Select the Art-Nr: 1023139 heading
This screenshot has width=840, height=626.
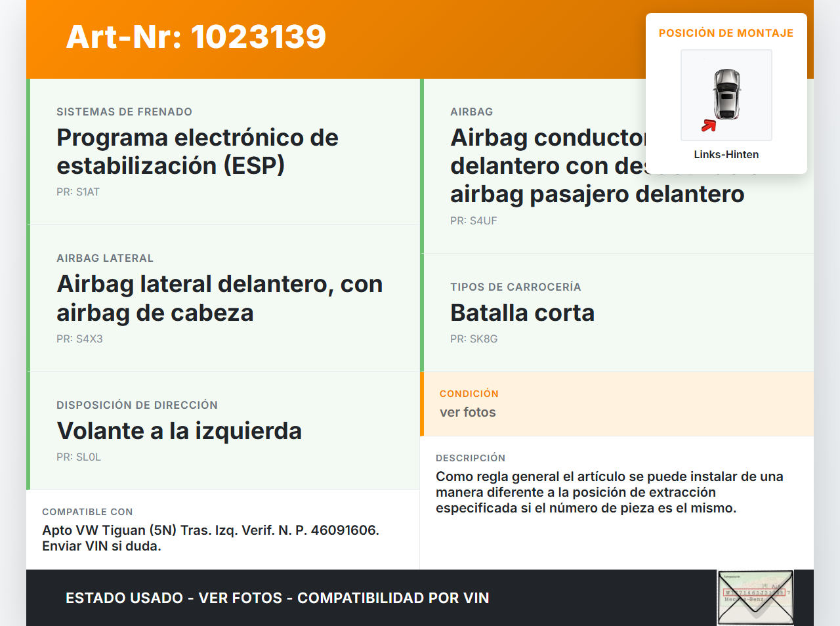coord(196,37)
